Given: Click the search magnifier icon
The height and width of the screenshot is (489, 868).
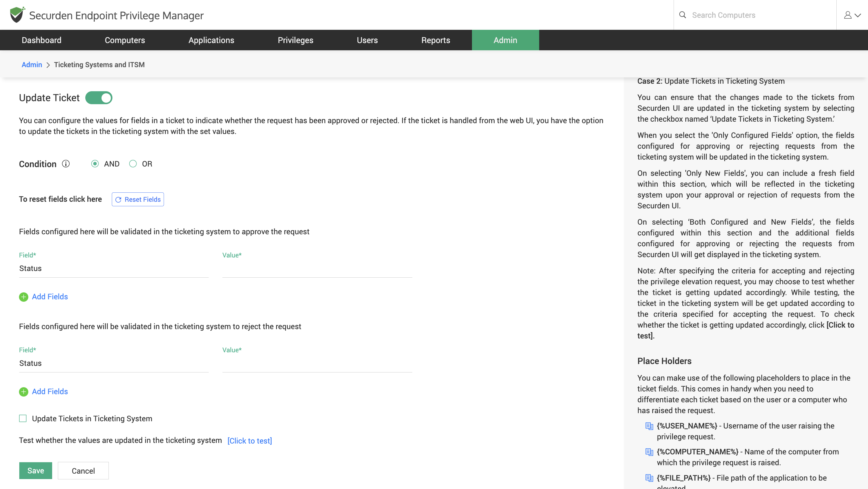Looking at the screenshot, I should (x=682, y=15).
